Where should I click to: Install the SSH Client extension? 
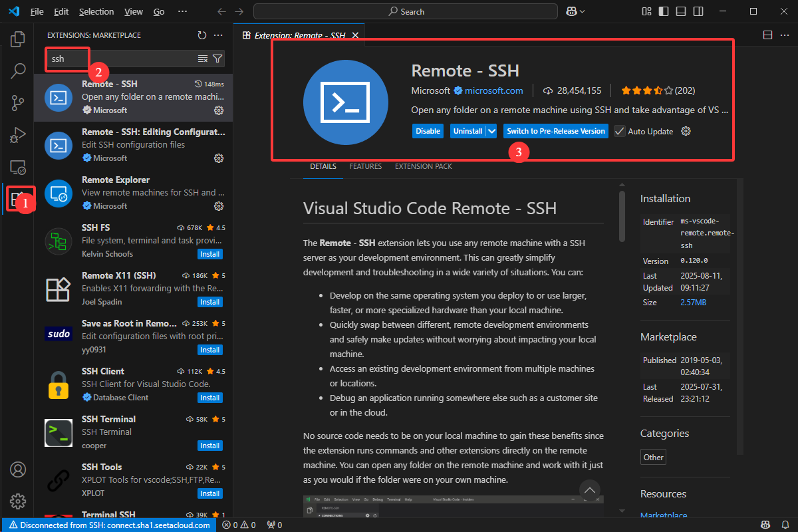[x=210, y=398]
